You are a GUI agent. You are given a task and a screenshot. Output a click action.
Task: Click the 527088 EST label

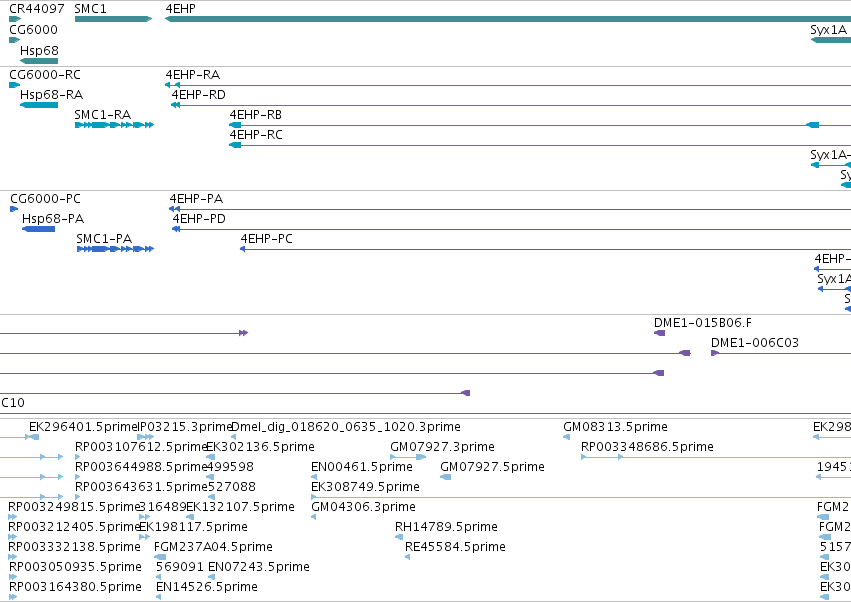click(x=232, y=487)
